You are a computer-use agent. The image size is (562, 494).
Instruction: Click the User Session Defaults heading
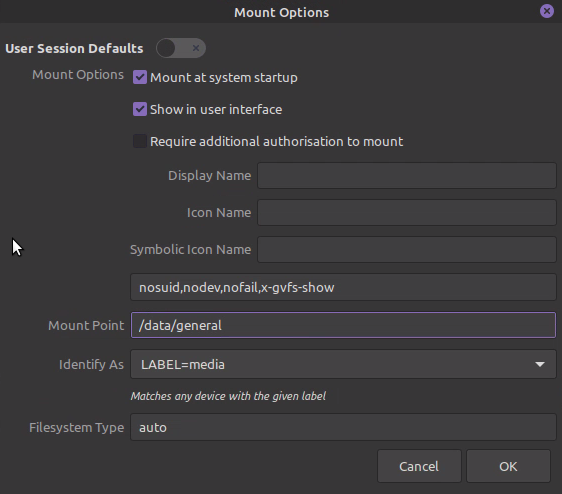tap(74, 48)
